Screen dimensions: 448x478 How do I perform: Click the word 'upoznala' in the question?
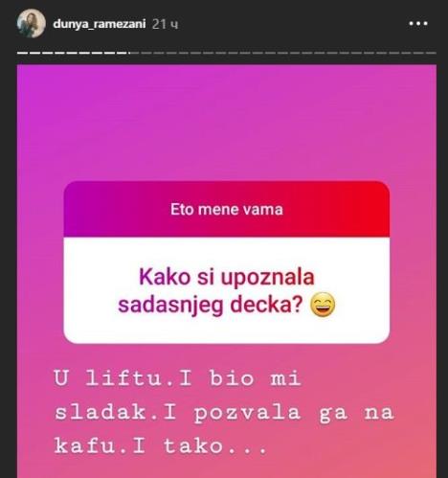pyautogui.click(x=268, y=277)
